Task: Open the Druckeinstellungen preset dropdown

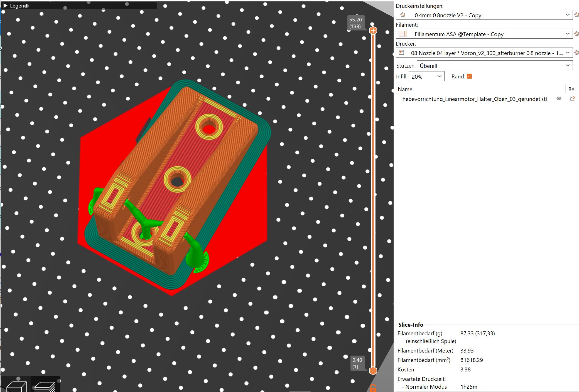Action: click(484, 15)
